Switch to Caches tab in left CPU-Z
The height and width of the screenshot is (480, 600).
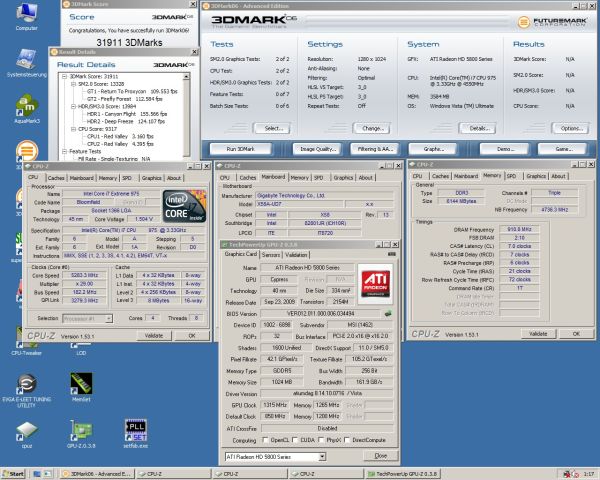(56, 178)
